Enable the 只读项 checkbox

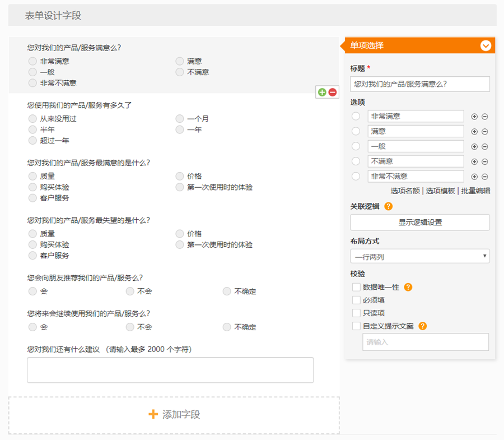356,313
